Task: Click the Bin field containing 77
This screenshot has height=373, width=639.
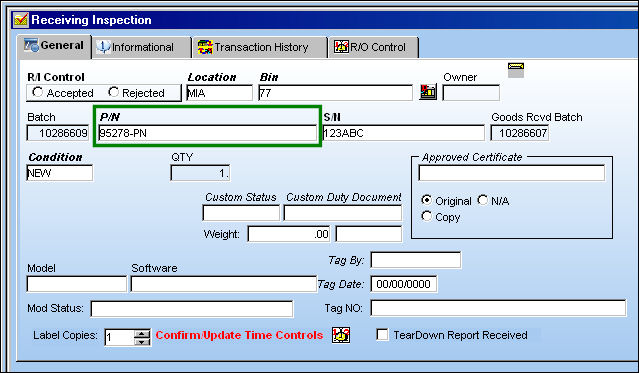Action: (335, 93)
